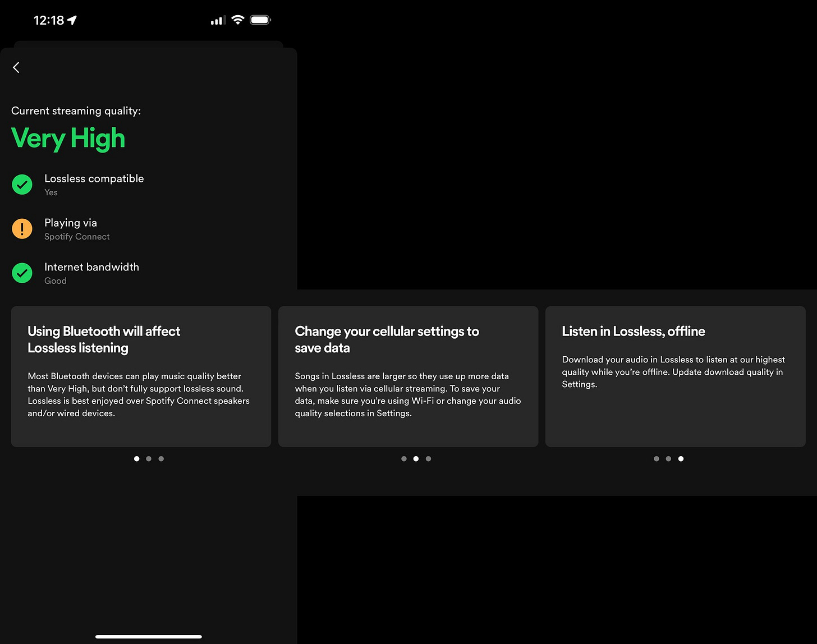Click the Wi-Fi status icon
The width and height of the screenshot is (817, 644).
[x=238, y=20]
